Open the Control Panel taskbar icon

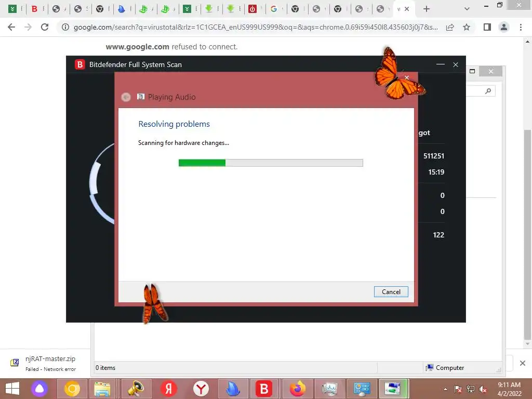point(362,389)
